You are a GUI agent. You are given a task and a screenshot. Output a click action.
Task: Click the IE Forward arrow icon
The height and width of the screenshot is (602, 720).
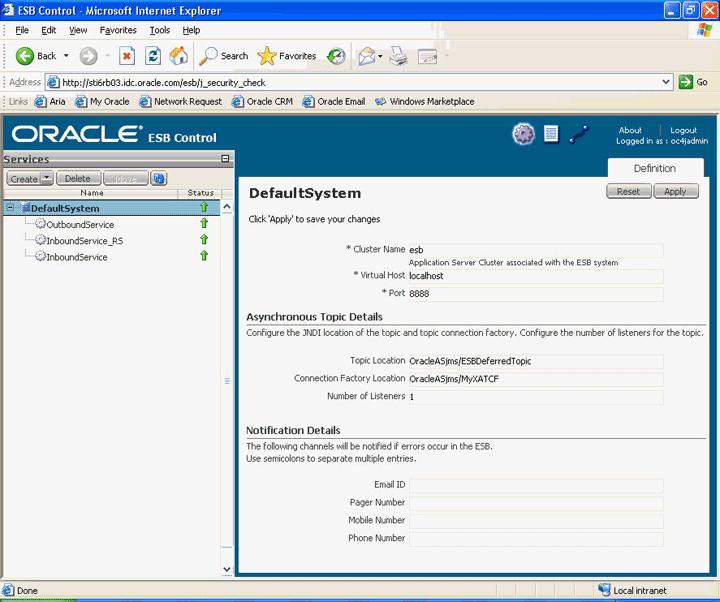(x=88, y=56)
